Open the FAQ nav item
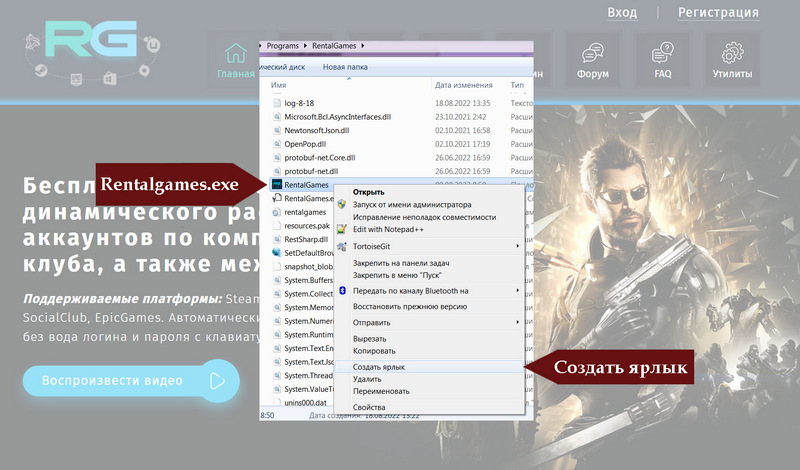The height and width of the screenshot is (470, 800). (x=663, y=61)
